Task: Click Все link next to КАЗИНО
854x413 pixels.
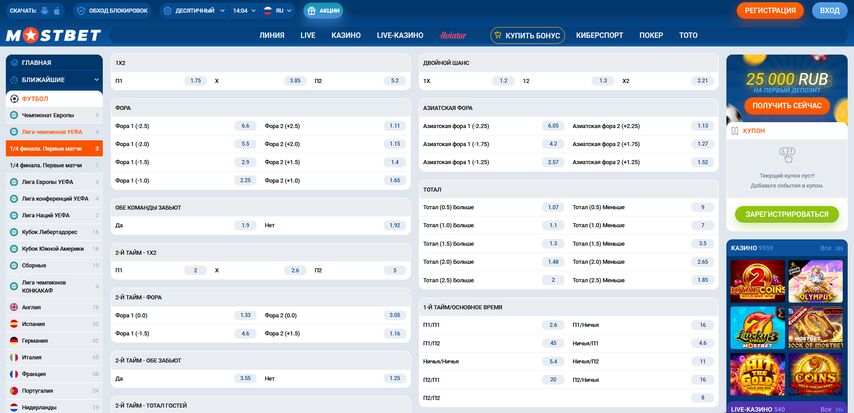Action: (x=832, y=248)
